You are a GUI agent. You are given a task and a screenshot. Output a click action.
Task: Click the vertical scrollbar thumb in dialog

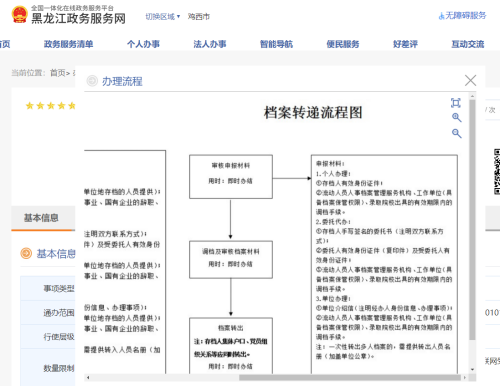tap(472, 220)
